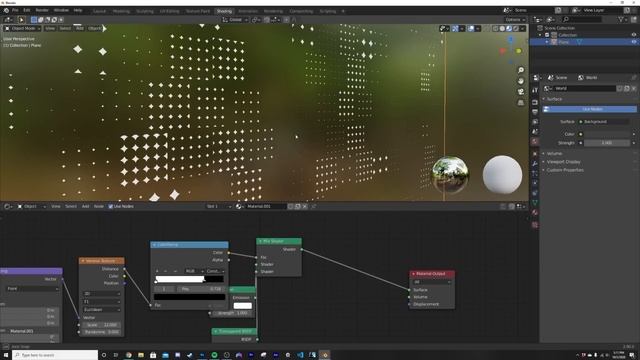This screenshot has height=360, width=640.
Task: Open the Global transform orientation dropdown
Action: 235,20
